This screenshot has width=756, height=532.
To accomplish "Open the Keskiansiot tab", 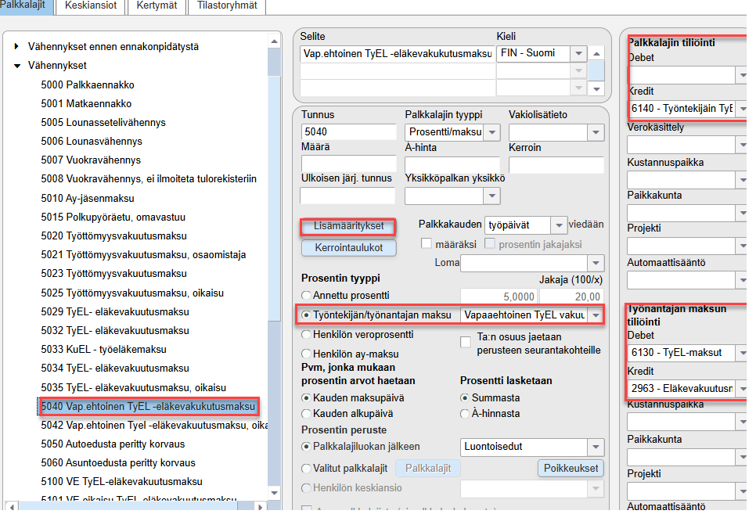I will (x=91, y=5).
